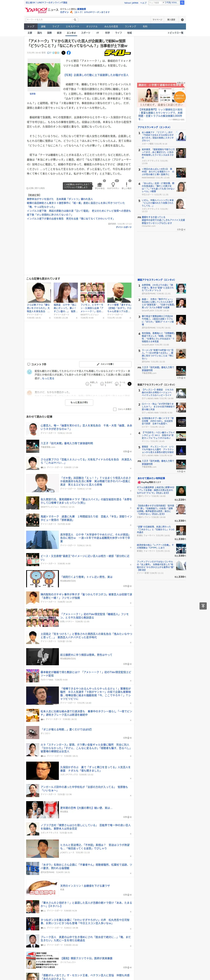The height and width of the screenshot is (980, 210).
Task: Open the 【写真】企画潰しの行動 link
Action: tap(96, 75)
